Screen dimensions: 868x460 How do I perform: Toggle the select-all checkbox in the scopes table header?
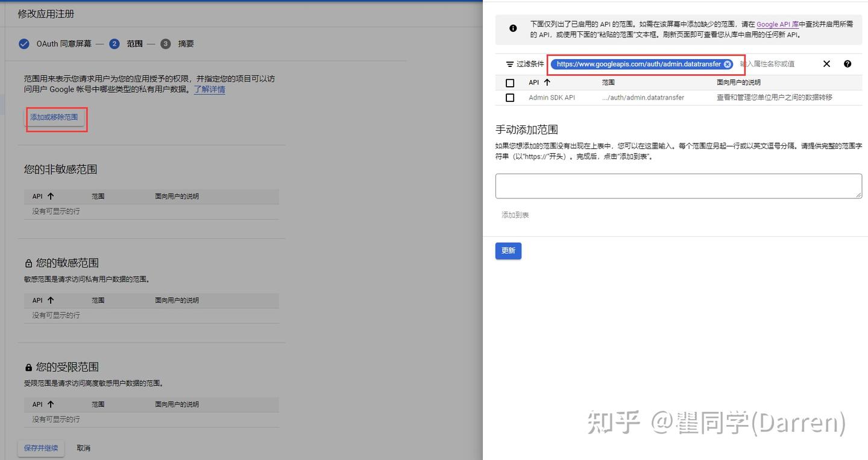tap(510, 83)
